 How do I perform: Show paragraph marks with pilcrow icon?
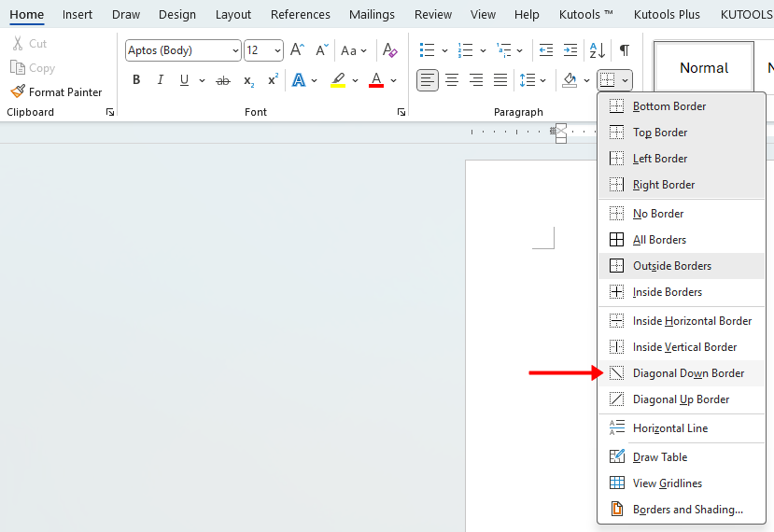click(624, 50)
